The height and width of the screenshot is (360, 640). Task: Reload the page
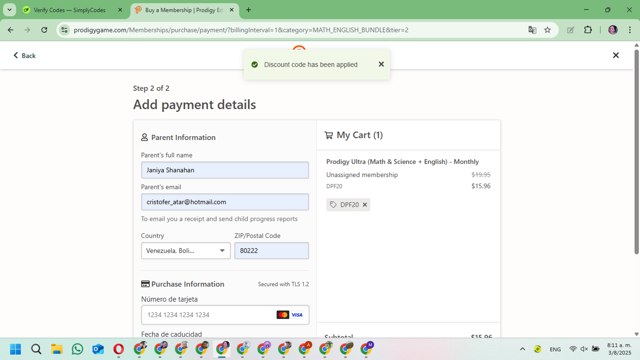coord(44,30)
